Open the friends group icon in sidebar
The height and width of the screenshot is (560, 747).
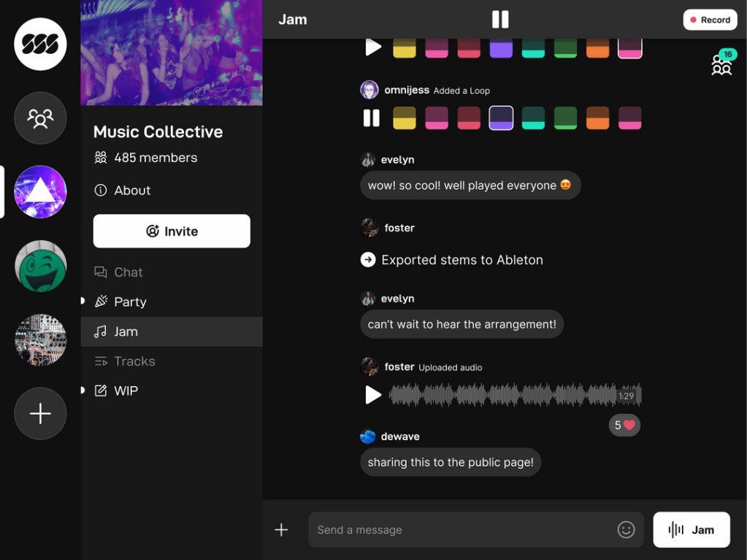(x=40, y=118)
